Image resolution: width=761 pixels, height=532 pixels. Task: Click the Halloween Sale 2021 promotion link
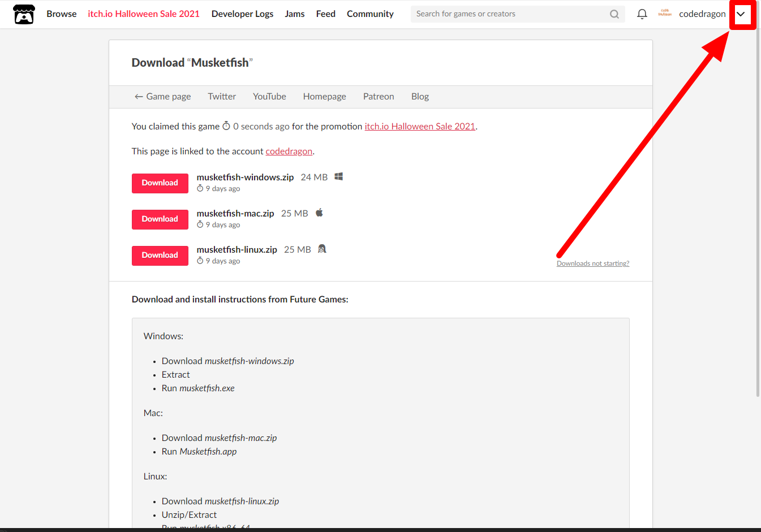[x=420, y=126]
